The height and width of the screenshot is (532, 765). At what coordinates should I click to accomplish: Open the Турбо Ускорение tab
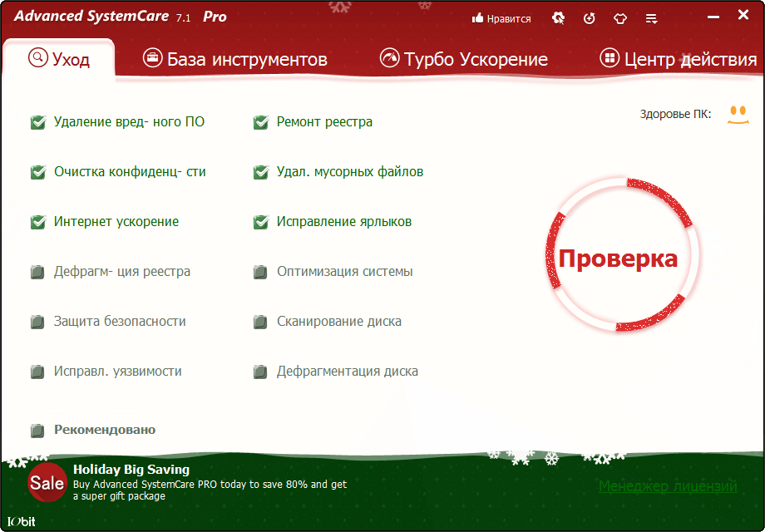464,59
